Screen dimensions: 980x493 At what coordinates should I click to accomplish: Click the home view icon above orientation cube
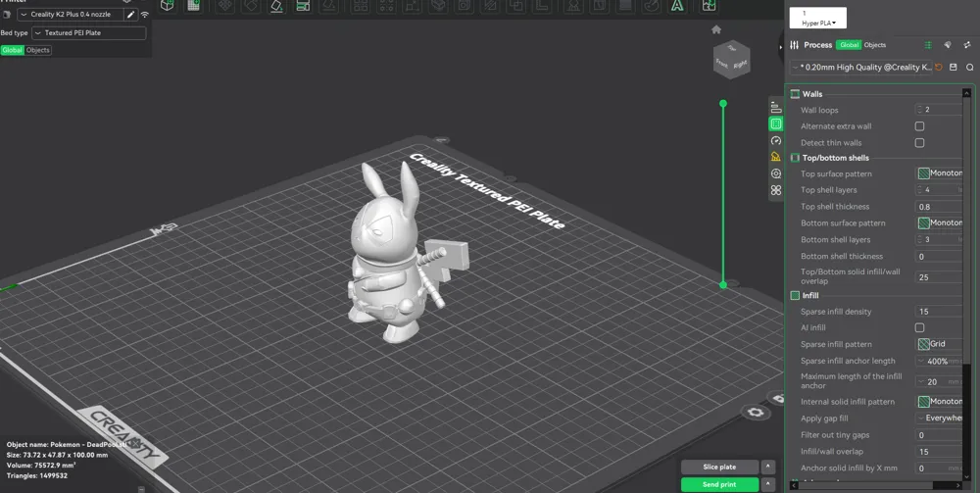[716, 29]
